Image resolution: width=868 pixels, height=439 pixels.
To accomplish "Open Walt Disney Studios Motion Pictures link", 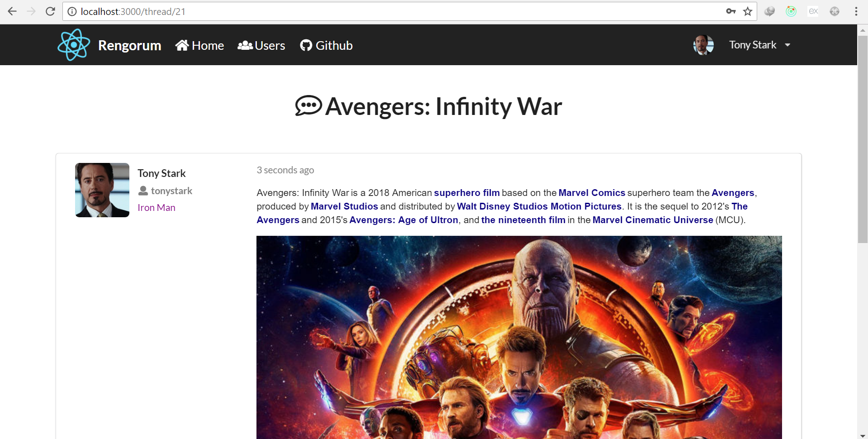I will click(x=539, y=206).
